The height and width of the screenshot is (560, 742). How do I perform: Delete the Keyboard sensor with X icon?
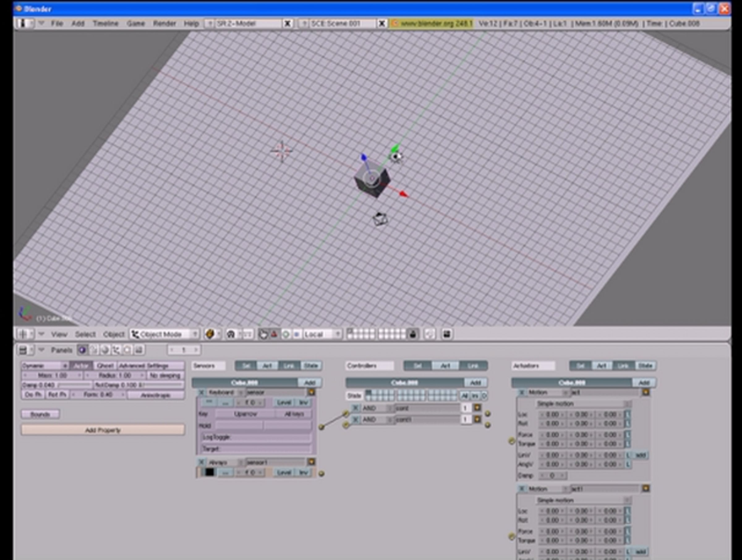pos(201,392)
